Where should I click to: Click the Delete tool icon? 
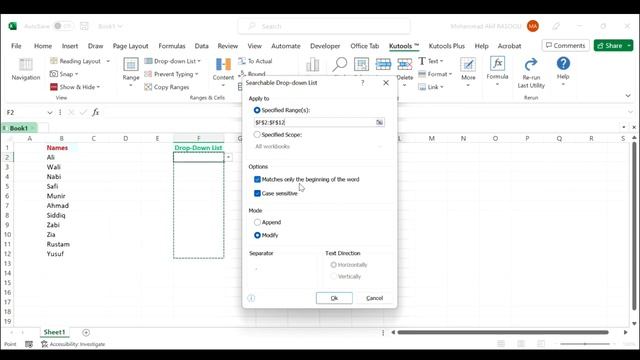pyautogui.click(x=404, y=64)
